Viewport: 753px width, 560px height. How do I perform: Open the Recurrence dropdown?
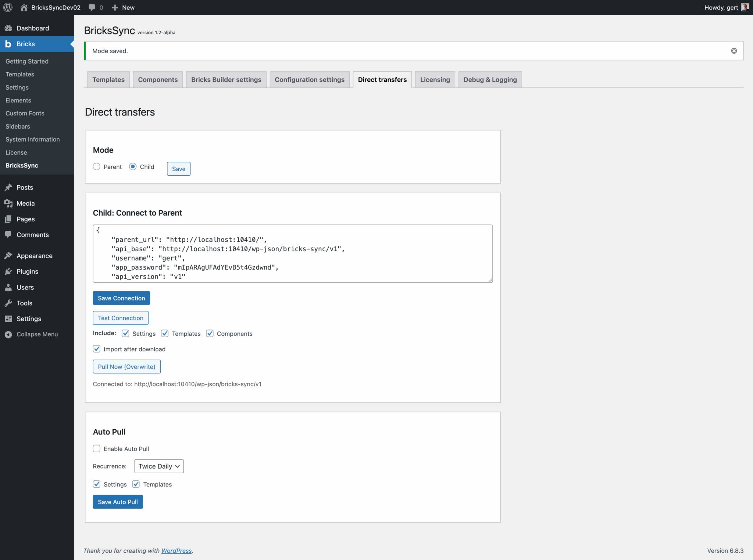[158, 466]
